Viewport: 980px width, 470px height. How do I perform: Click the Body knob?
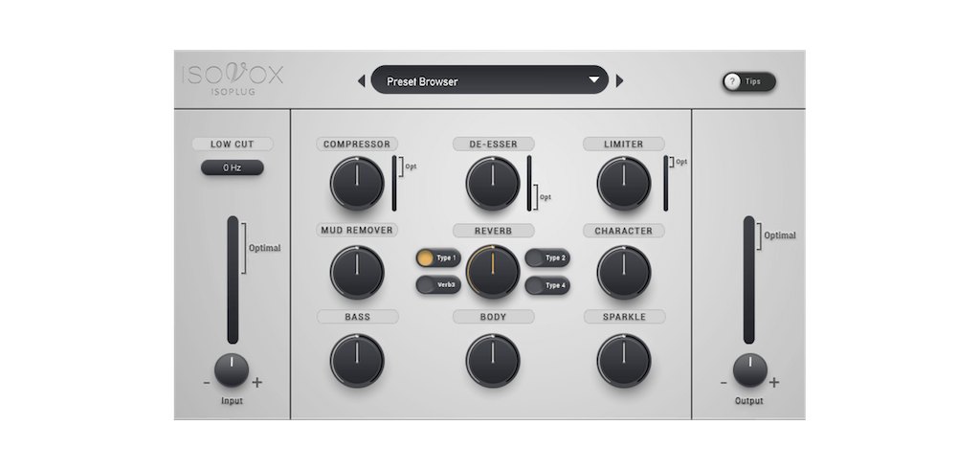tap(493, 360)
